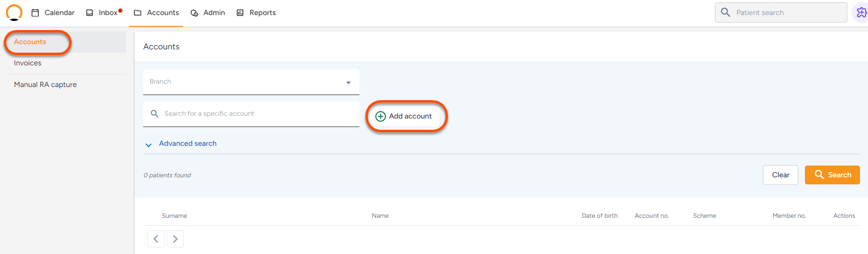868x254 pixels.
Task: Click the orange Search button
Action: click(x=832, y=175)
